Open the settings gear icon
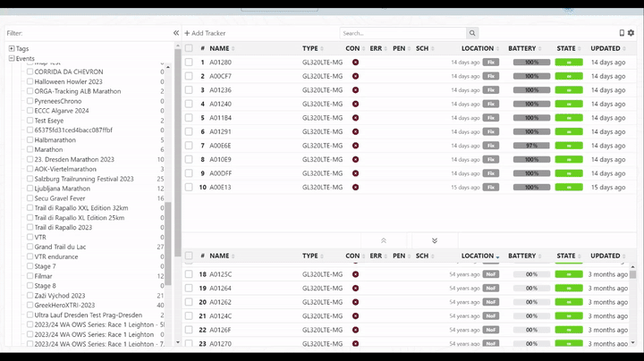Screen dimensions: 644x361 click(631, 33)
